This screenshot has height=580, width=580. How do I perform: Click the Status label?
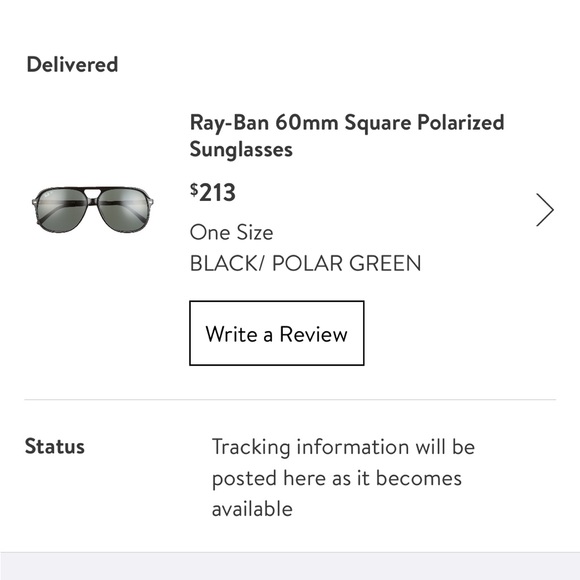pyautogui.click(x=55, y=446)
